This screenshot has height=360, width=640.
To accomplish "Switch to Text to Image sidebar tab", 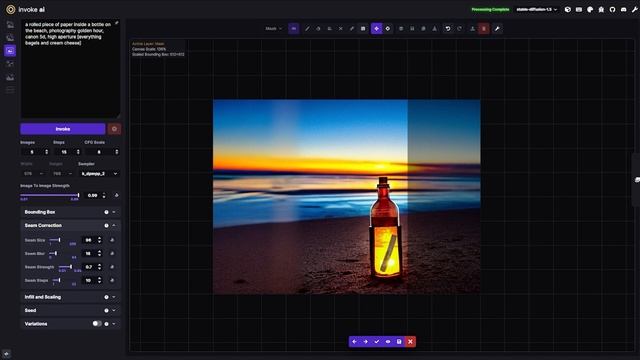I will [10, 24].
